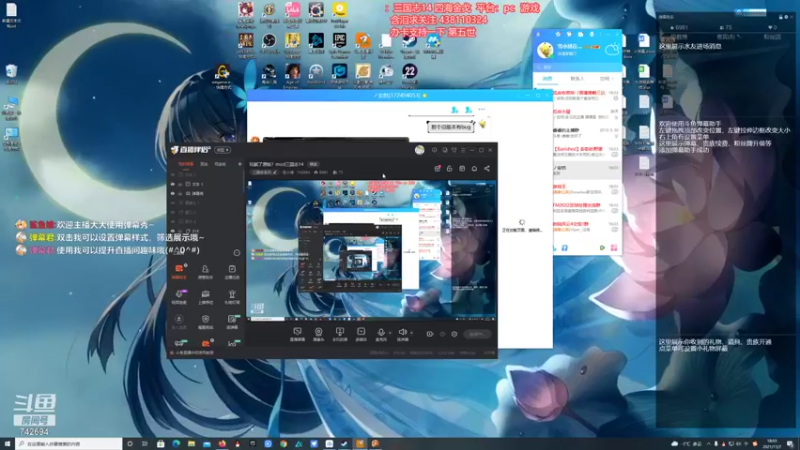800x450 pixels.
Task: Open the Recycle Bin desktop icon
Action: 11,73
